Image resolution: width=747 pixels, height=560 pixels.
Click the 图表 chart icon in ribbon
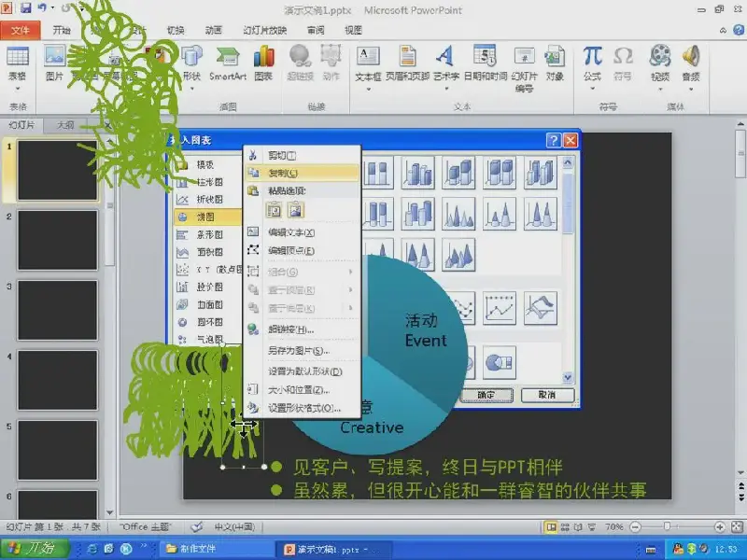coord(263,63)
